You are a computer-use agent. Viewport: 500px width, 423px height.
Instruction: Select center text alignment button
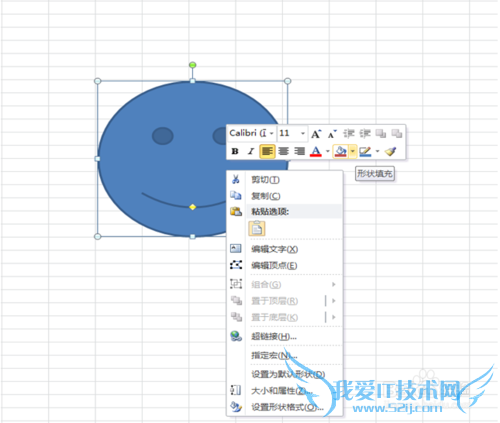click(283, 151)
